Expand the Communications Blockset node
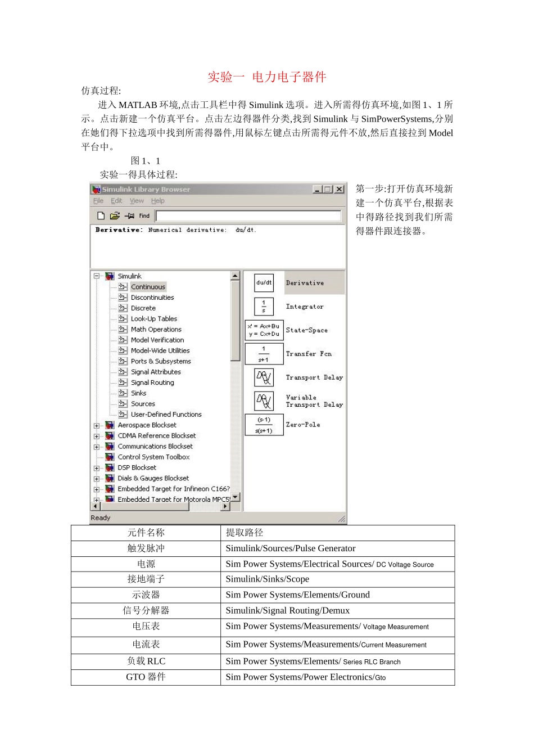The width and height of the screenshot is (534, 756). coord(97,447)
